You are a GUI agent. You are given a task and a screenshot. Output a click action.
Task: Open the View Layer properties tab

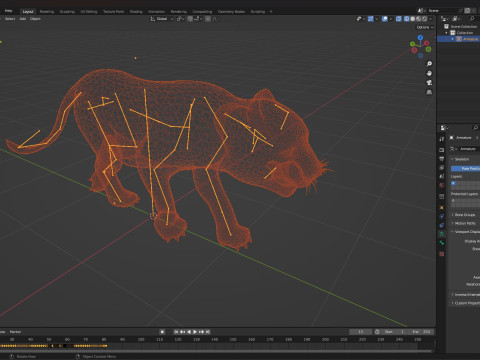coord(442,168)
